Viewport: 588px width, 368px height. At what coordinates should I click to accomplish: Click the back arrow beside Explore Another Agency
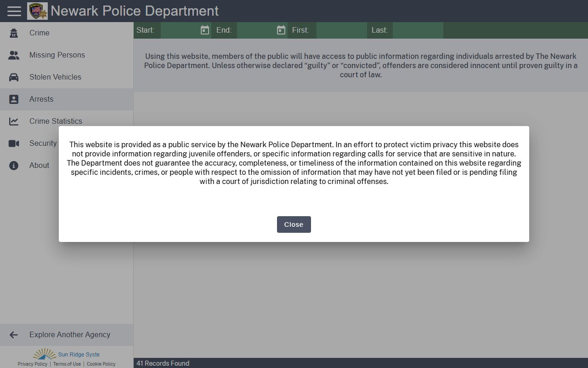tap(14, 335)
